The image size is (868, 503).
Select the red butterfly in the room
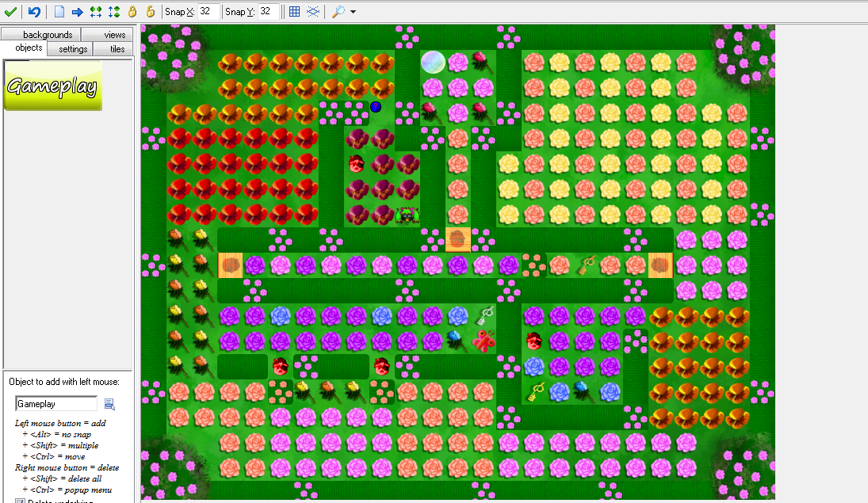pyautogui.click(x=484, y=341)
